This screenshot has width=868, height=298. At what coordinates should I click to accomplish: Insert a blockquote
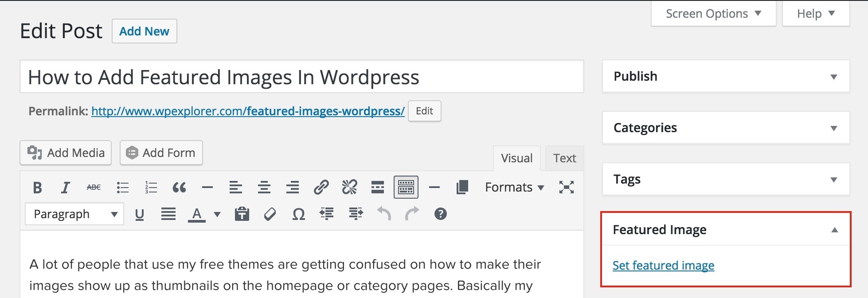[179, 188]
